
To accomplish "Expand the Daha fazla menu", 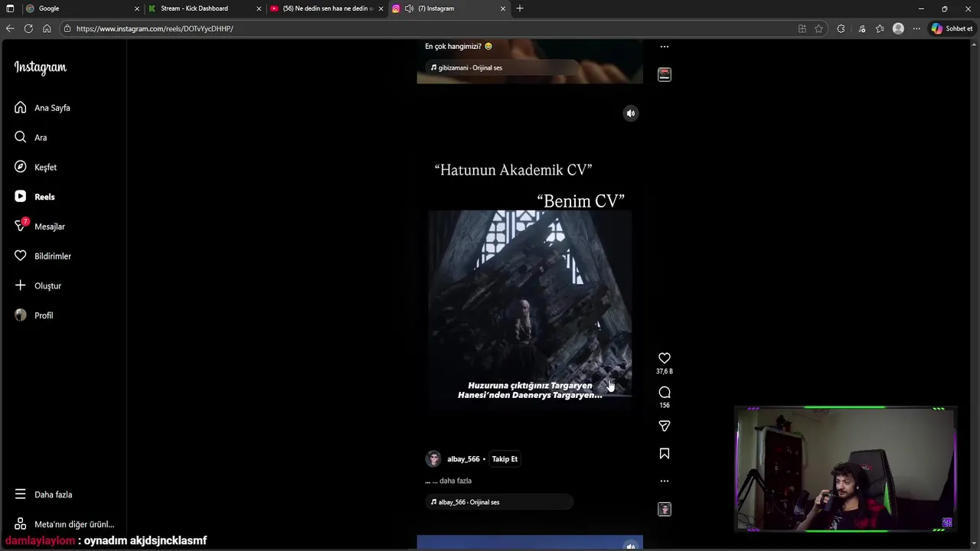I will click(53, 494).
